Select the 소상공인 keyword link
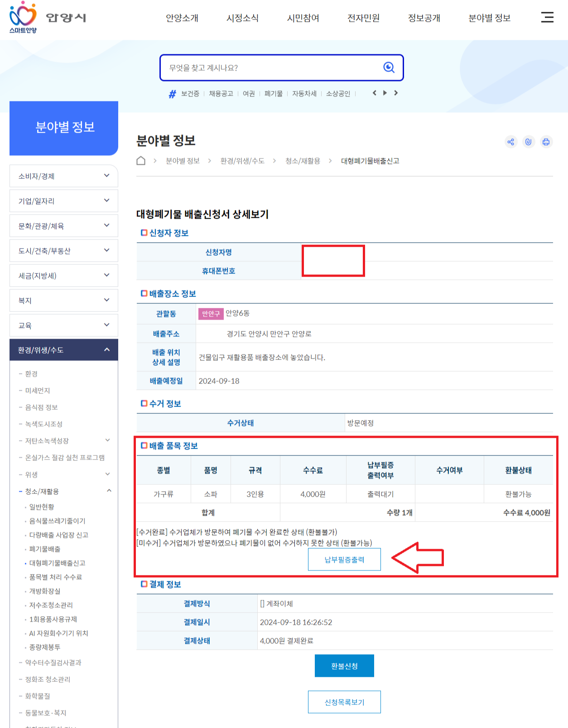 (x=338, y=94)
